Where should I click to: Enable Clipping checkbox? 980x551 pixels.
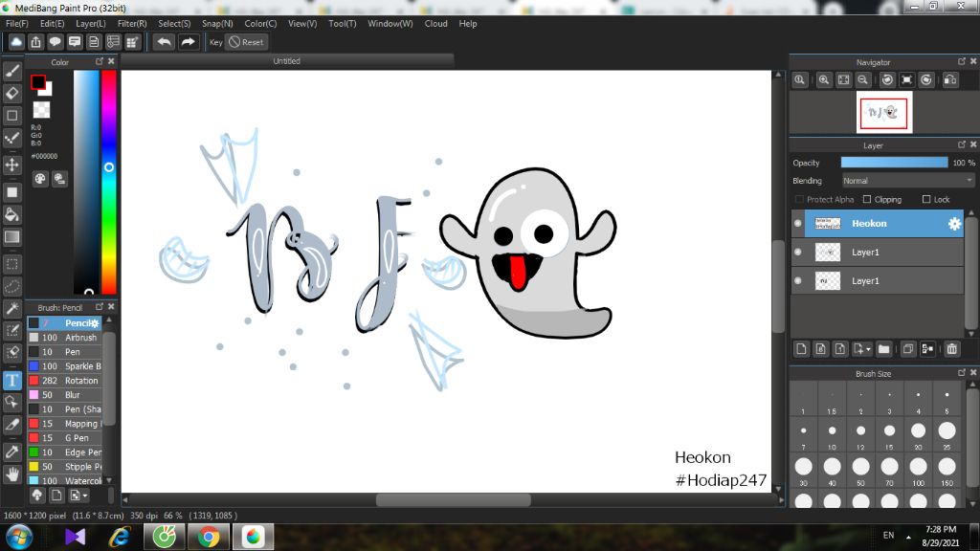tap(867, 199)
